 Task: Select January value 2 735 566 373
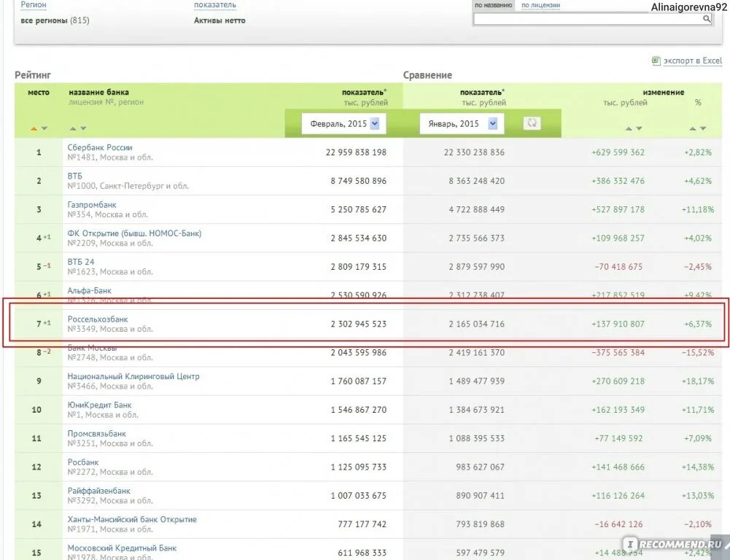pos(477,238)
